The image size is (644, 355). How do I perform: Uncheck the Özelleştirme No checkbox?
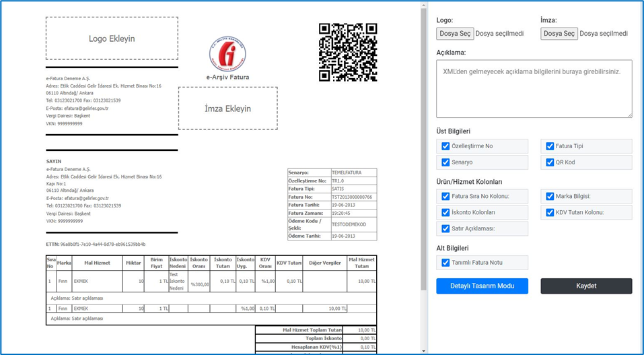(445, 146)
